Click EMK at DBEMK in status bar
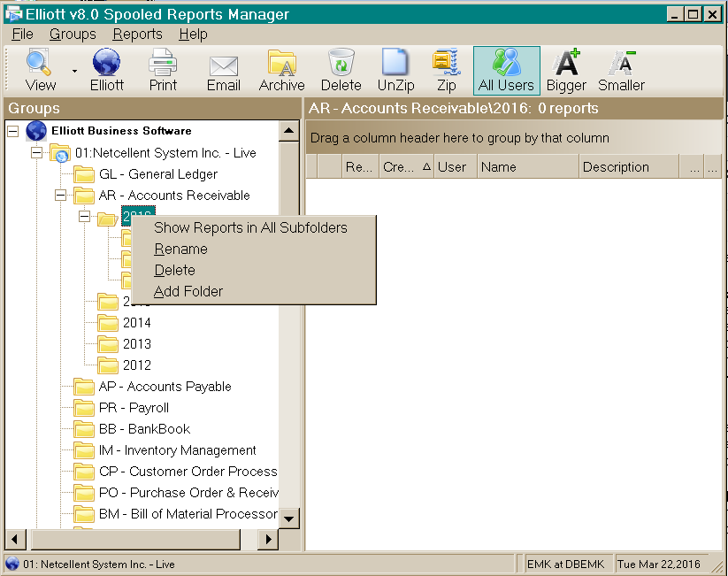Screen dimensions: 728x576 click(565, 564)
